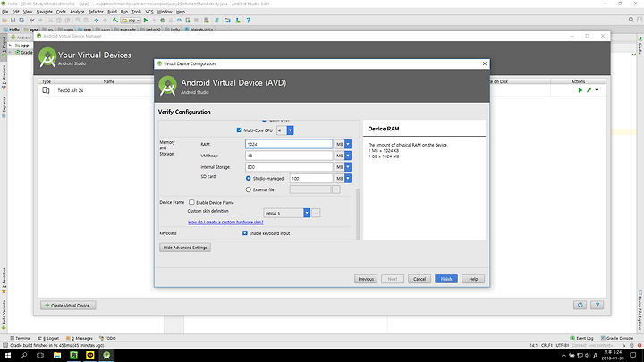
Task: Edit Test00 API 24 using the pencil icon
Action: point(589,90)
